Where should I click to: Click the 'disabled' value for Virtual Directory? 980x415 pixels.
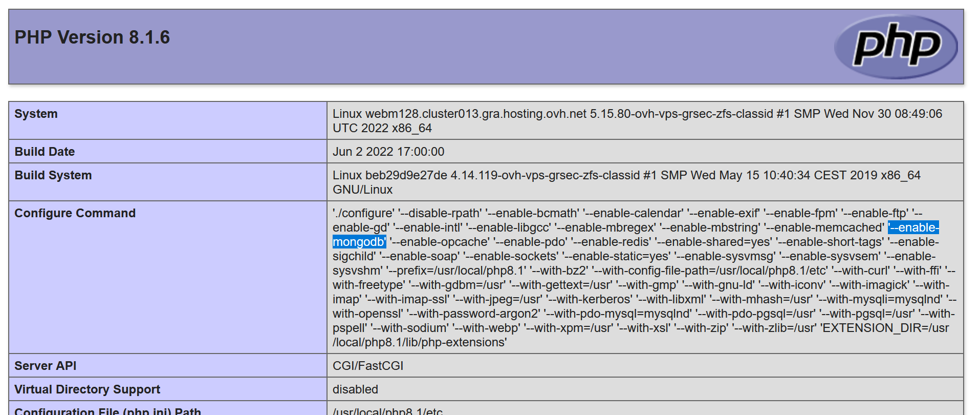(355, 389)
